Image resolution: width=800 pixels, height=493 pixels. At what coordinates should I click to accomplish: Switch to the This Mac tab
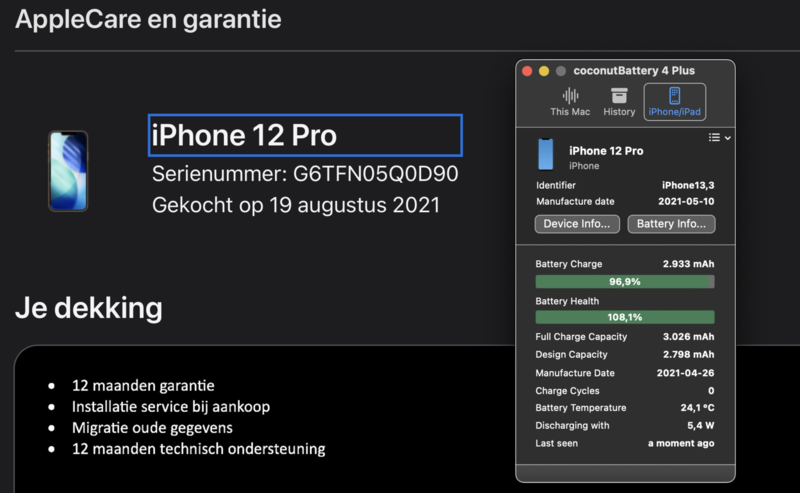[570, 102]
